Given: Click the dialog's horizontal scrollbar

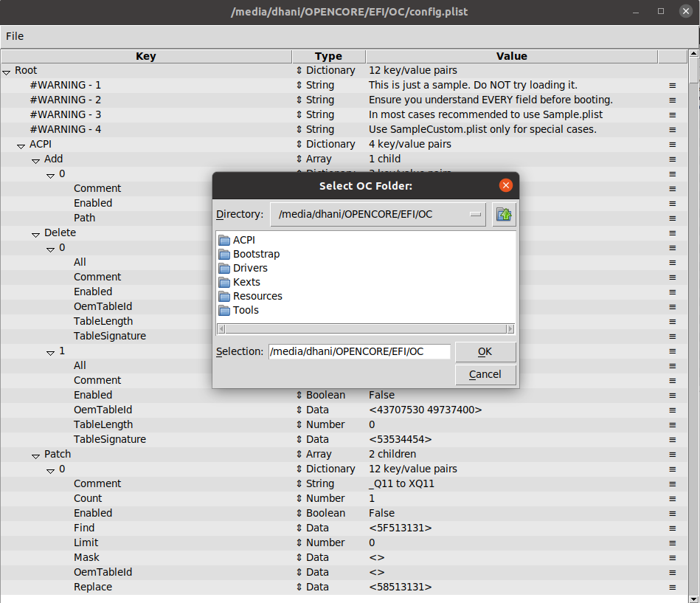Looking at the screenshot, I should click(x=366, y=329).
